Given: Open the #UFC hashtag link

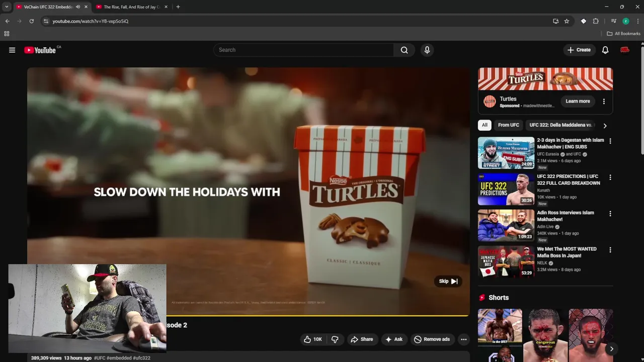Looking at the screenshot, I should pyautogui.click(x=100, y=358).
